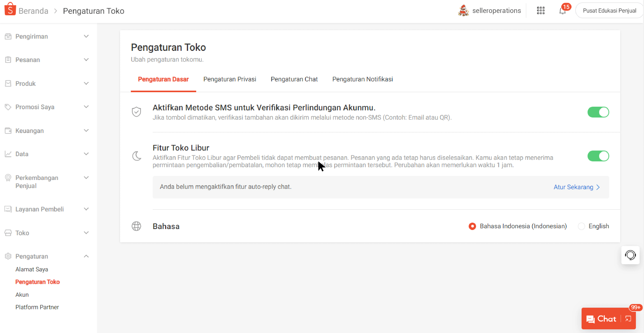The height and width of the screenshot is (333, 644).
Task: Click the customer support headset icon
Action: click(x=630, y=255)
